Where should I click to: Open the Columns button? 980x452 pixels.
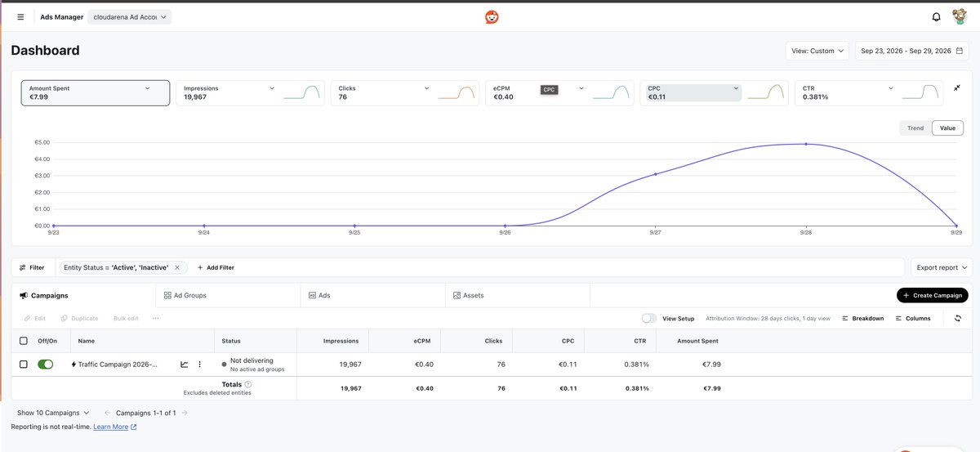[913, 319]
